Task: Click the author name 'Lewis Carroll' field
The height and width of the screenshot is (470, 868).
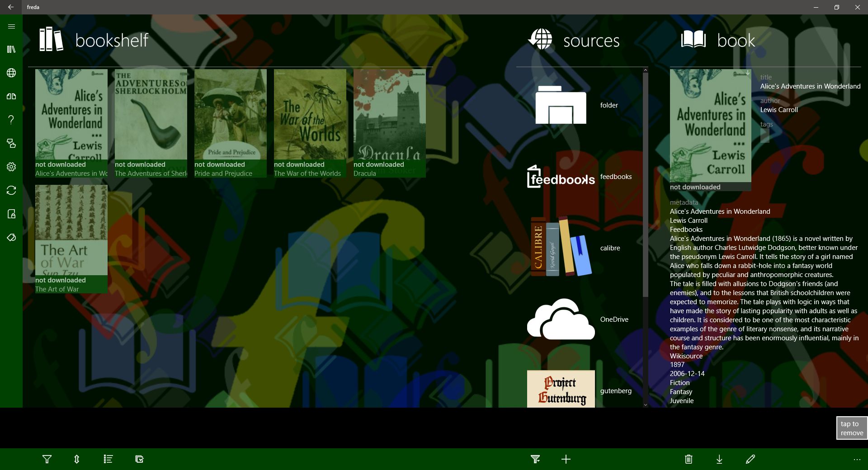Action: click(x=779, y=110)
